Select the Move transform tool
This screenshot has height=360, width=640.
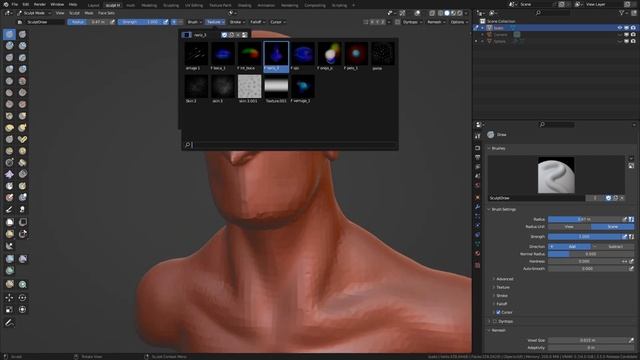[x=9, y=298]
